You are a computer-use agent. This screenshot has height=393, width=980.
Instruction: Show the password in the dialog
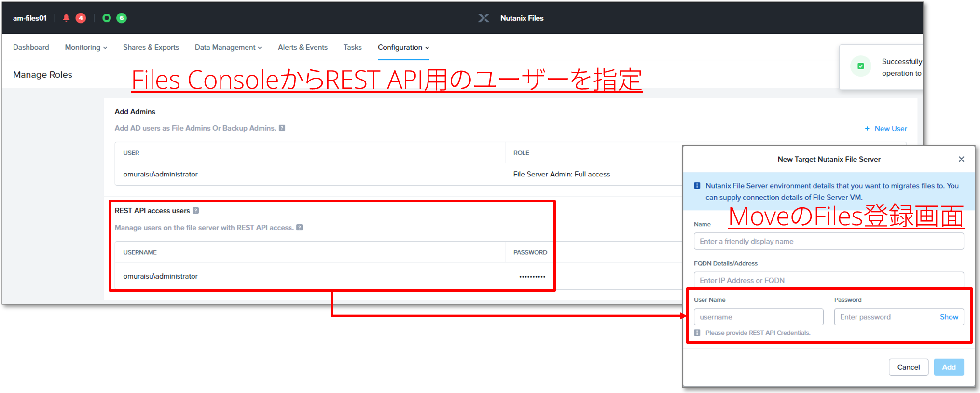[949, 317]
